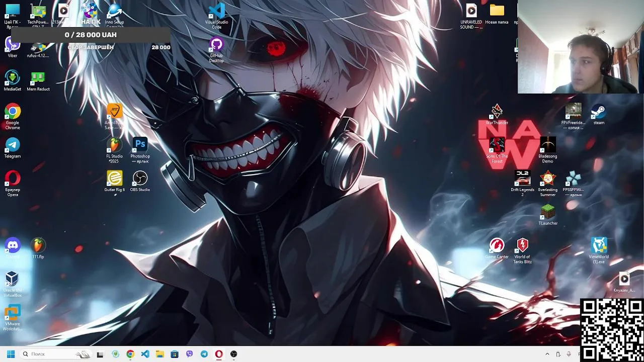Select the OBS Studio desktop shortcut

(140, 181)
